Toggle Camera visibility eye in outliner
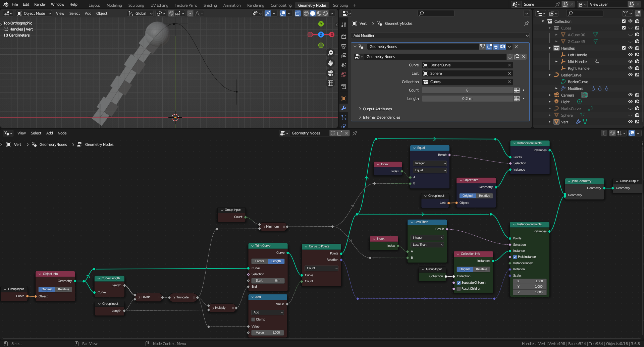Viewport: 644px width, 347px height. pyautogui.click(x=630, y=95)
